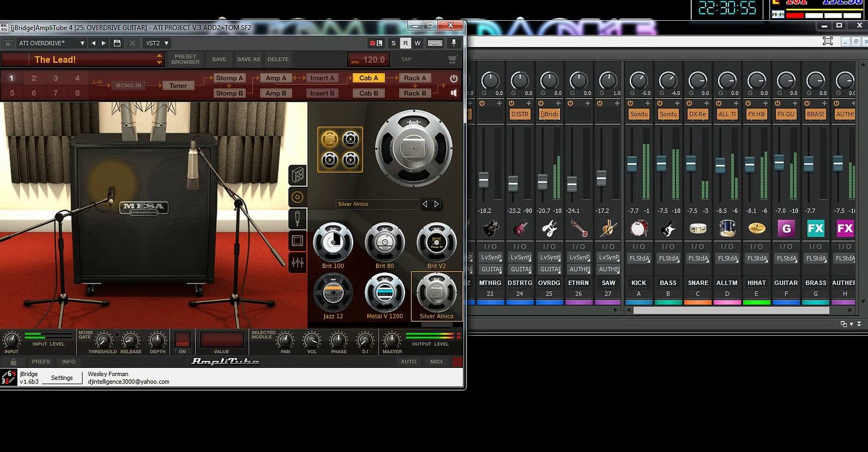This screenshot has width=868, height=452.
Task: Toggle the W (write automation) button
Action: 417,43
